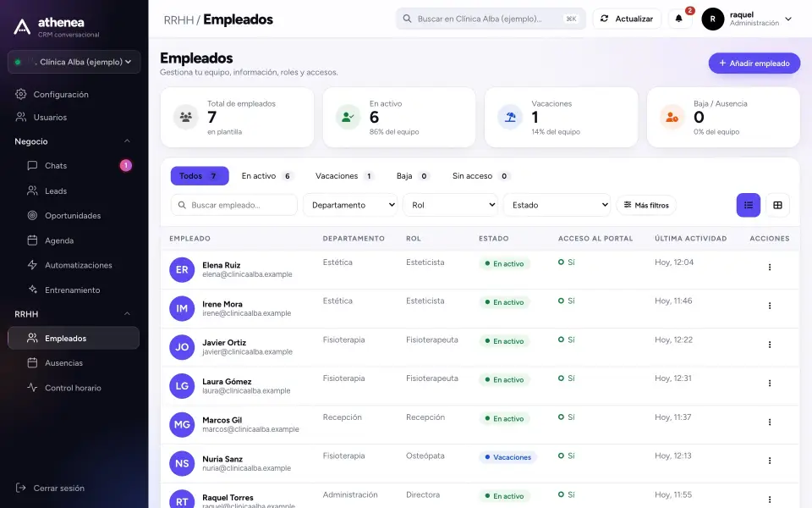Click the R user avatar in header
This screenshot has height=508, width=812.
(712, 19)
